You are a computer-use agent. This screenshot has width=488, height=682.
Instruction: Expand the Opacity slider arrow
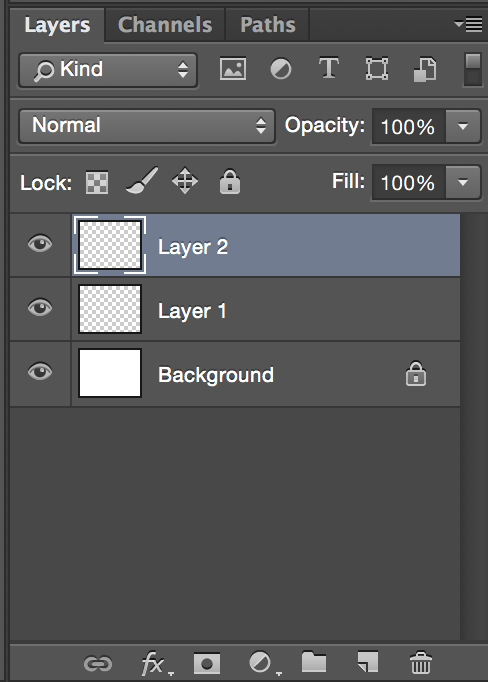(x=463, y=127)
